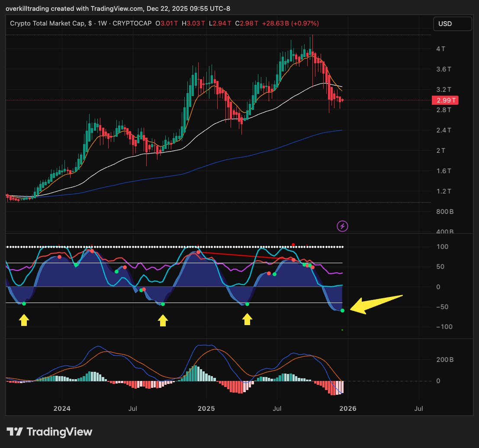479x448 pixels.
Task: Click the CRYPTOCAP source label
Action: [132, 23]
